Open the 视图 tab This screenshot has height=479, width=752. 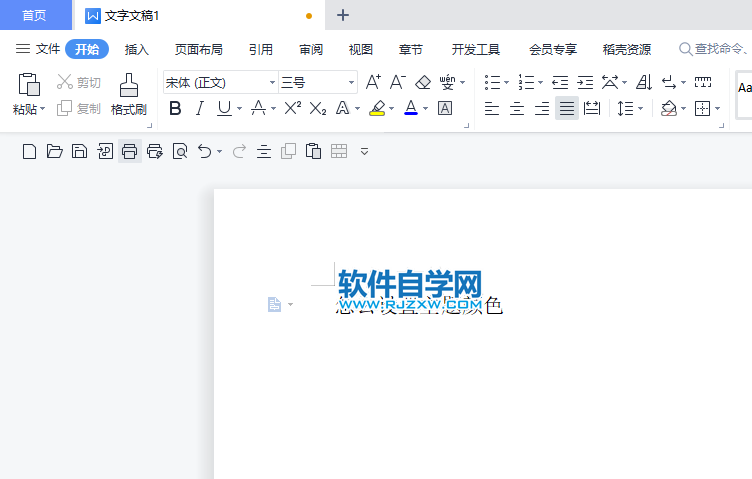click(x=361, y=49)
